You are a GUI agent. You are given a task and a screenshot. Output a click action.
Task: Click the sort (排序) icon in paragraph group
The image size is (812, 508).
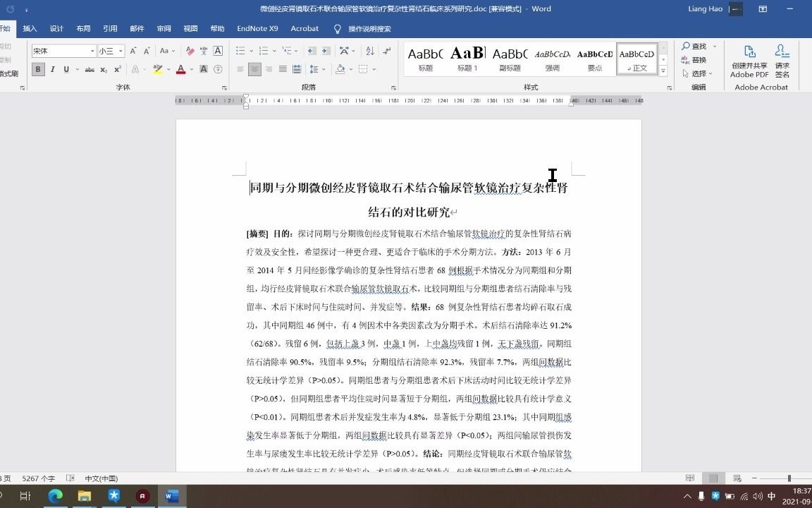pyautogui.click(x=370, y=52)
